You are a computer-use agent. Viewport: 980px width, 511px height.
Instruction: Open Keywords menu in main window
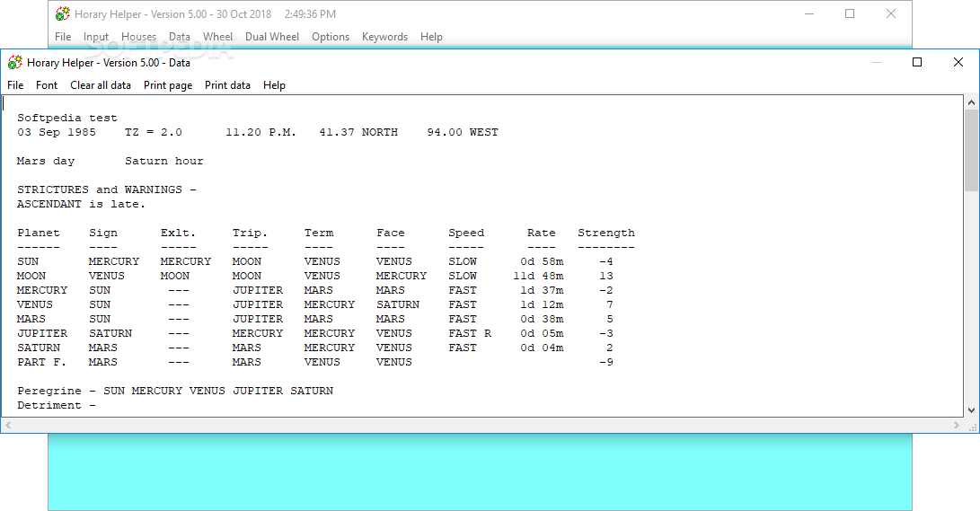point(385,37)
